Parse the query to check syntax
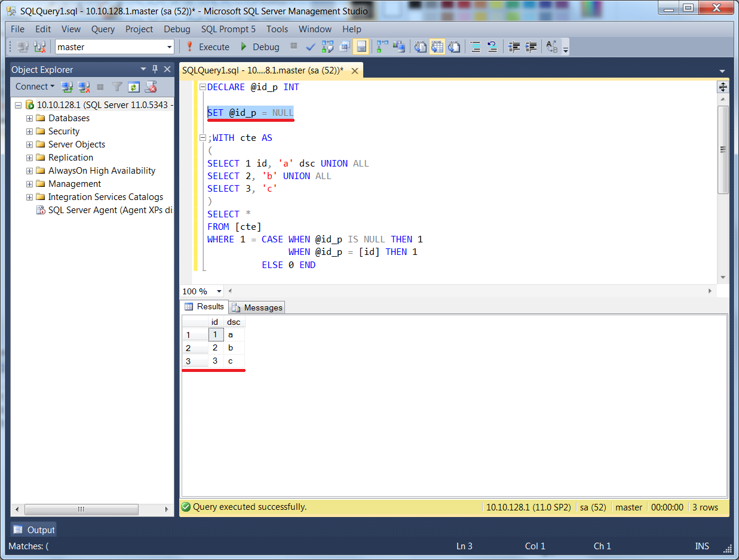This screenshot has width=739, height=560. click(309, 47)
